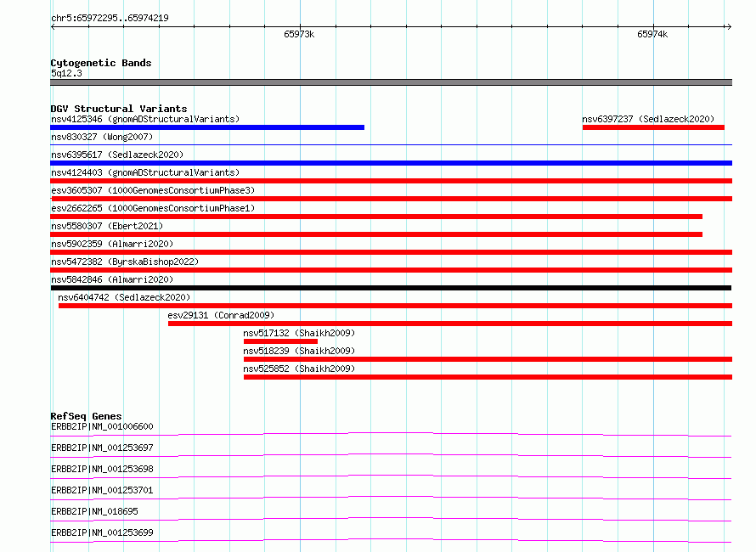The image size is (756, 552).
Task: Click the nsv6395617 (Sedlazeck2020) label
Action: pyautogui.click(x=117, y=155)
